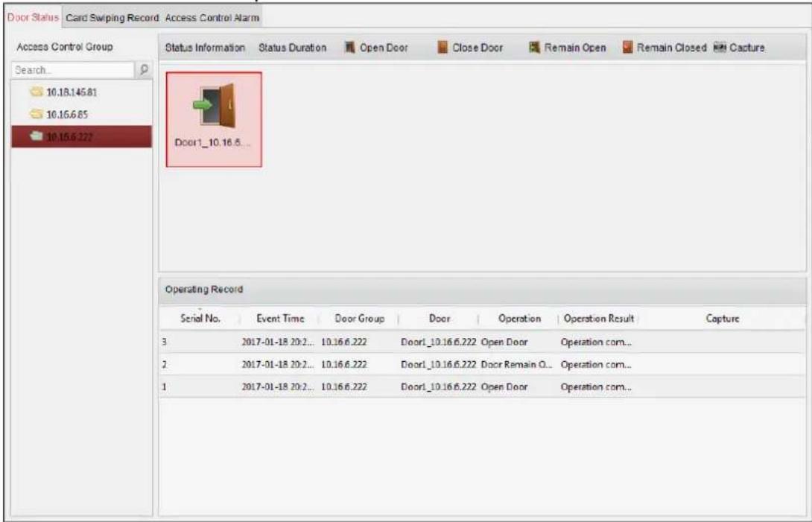Viewport: 812px width, 522px height.
Task: Click folder icon of highlighted 10.16.6.222 group
Action: click(36, 137)
